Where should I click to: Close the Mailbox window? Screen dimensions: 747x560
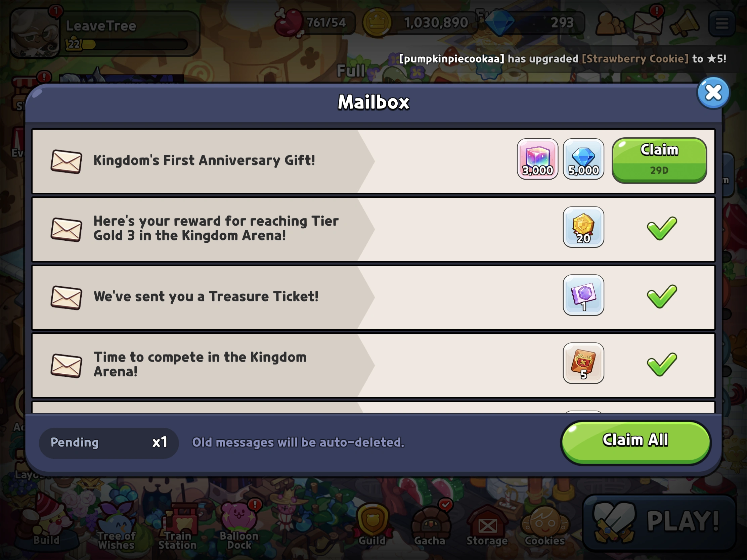coord(713,92)
